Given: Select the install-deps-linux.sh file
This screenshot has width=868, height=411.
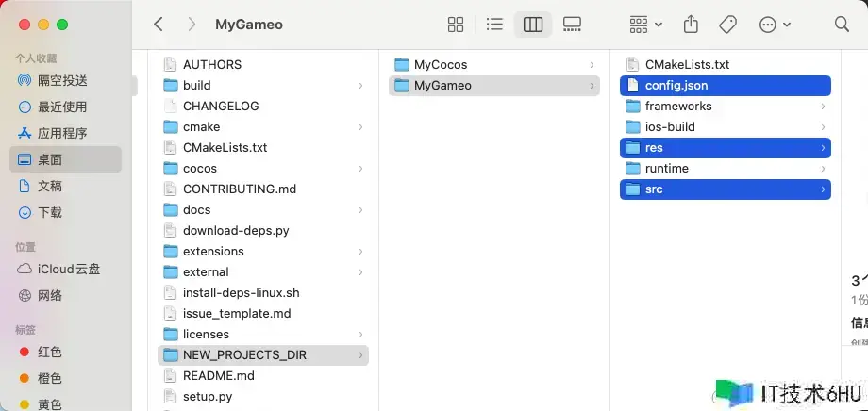Looking at the screenshot, I should click(x=263, y=292).
